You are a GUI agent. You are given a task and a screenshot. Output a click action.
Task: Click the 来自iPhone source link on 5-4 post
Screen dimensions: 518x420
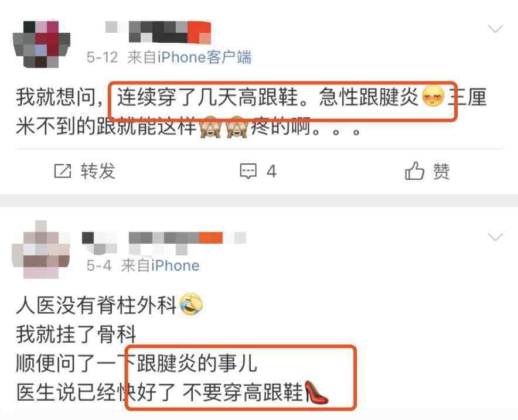click(160, 265)
